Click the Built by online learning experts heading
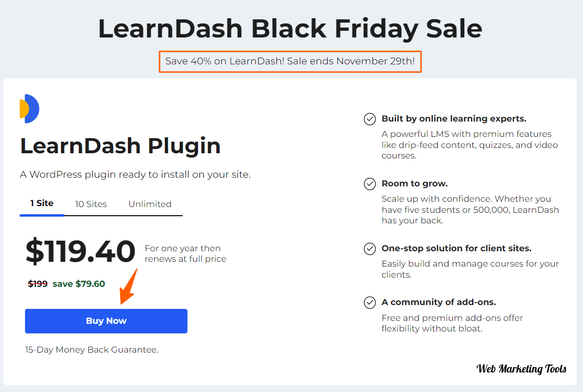Screen dimensions: 583x392 pos(454,119)
